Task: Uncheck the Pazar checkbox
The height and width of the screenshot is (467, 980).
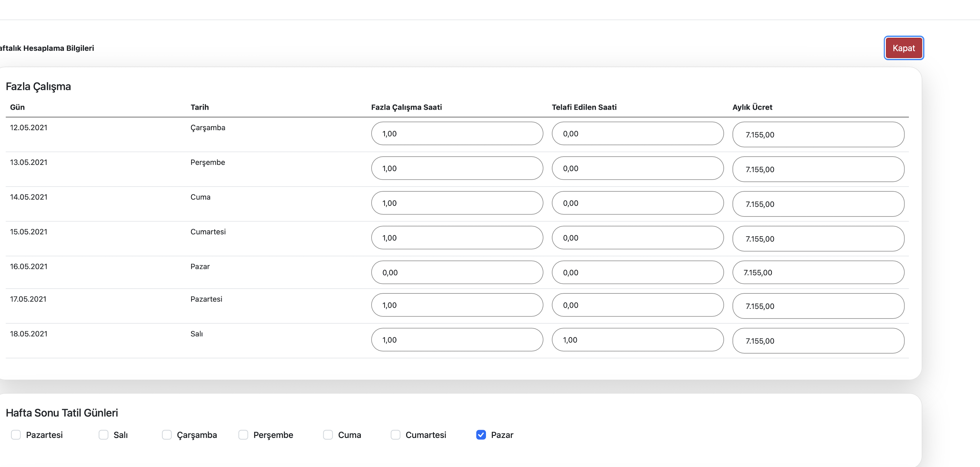Action: click(481, 435)
